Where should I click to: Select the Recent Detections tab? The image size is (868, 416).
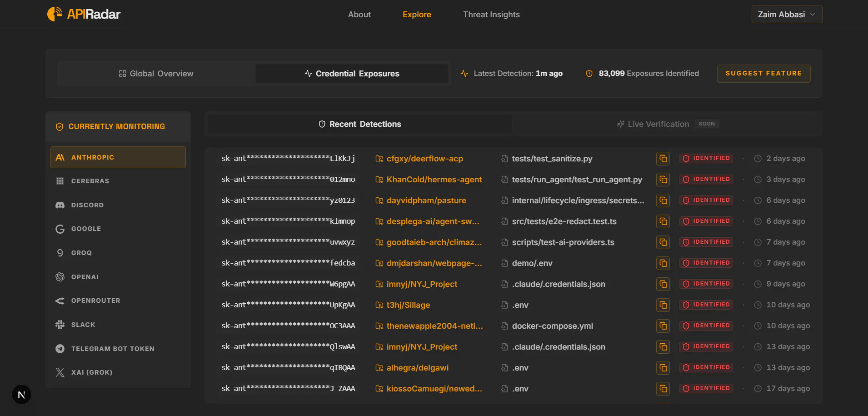tap(359, 124)
